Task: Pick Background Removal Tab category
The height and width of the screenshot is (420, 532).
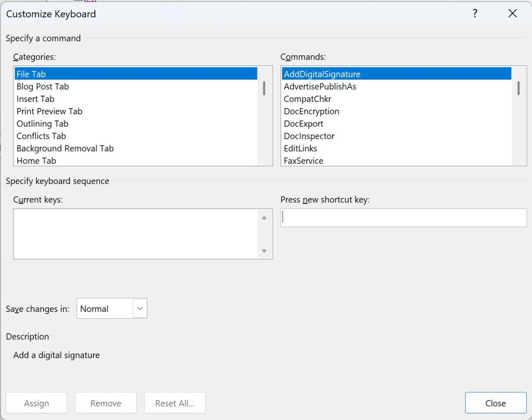Action: [65, 148]
